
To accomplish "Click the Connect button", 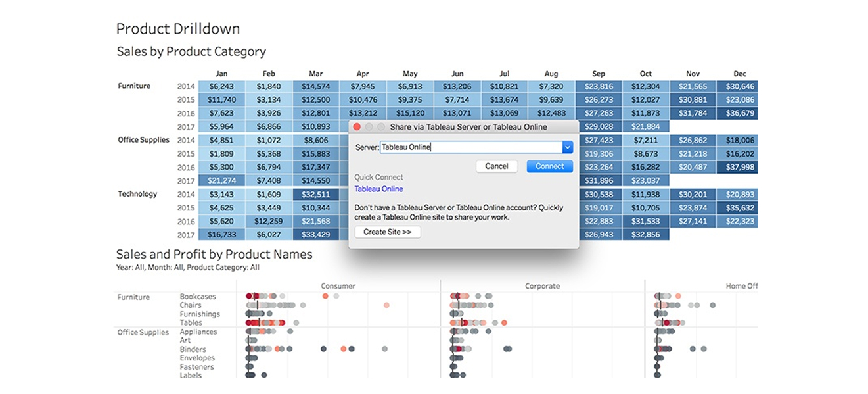I will click(x=550, y=166).
